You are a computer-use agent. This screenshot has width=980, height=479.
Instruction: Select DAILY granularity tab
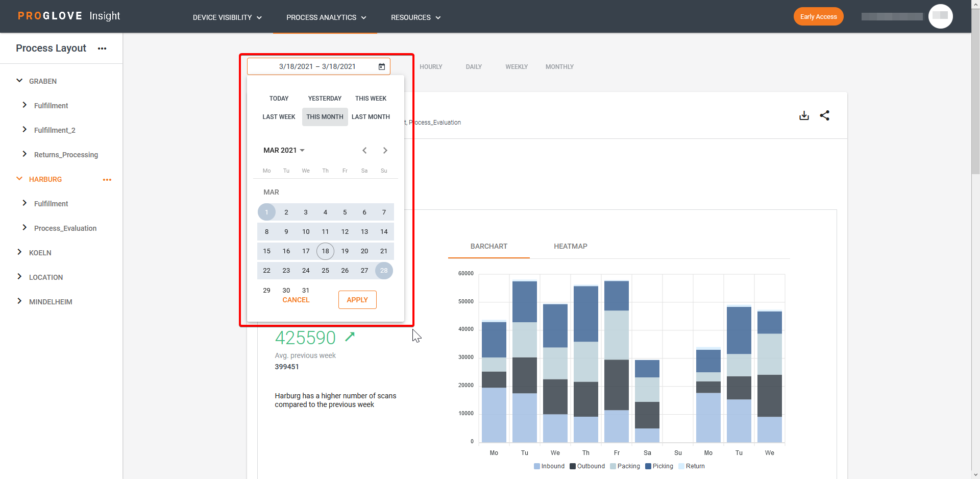[474, 67]
